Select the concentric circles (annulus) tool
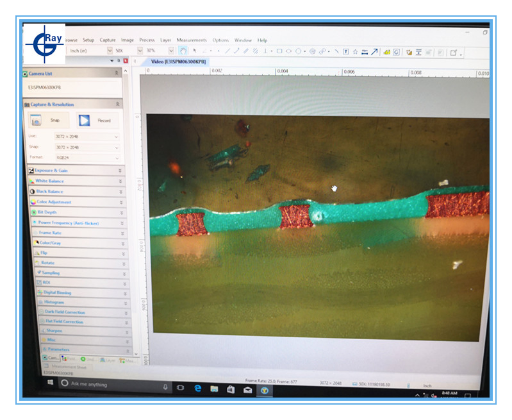The image size is (512, 420). tap(312, 51)
